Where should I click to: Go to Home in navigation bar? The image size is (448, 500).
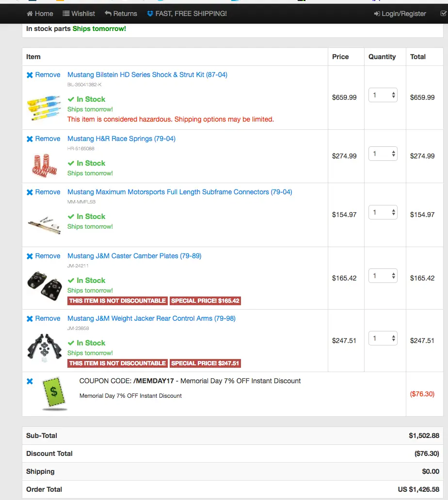pos(40,14)
